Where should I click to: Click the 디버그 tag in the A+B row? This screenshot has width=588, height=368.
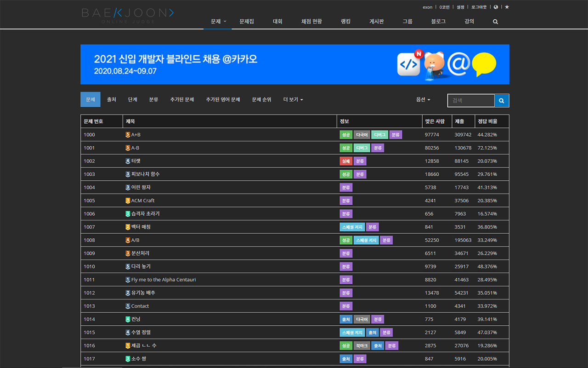point(380,135)
